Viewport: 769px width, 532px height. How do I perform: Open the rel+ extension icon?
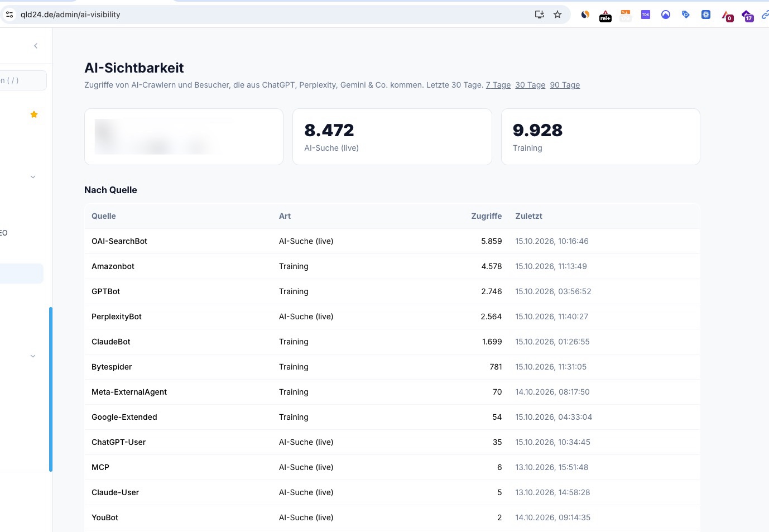pos(605,16)
